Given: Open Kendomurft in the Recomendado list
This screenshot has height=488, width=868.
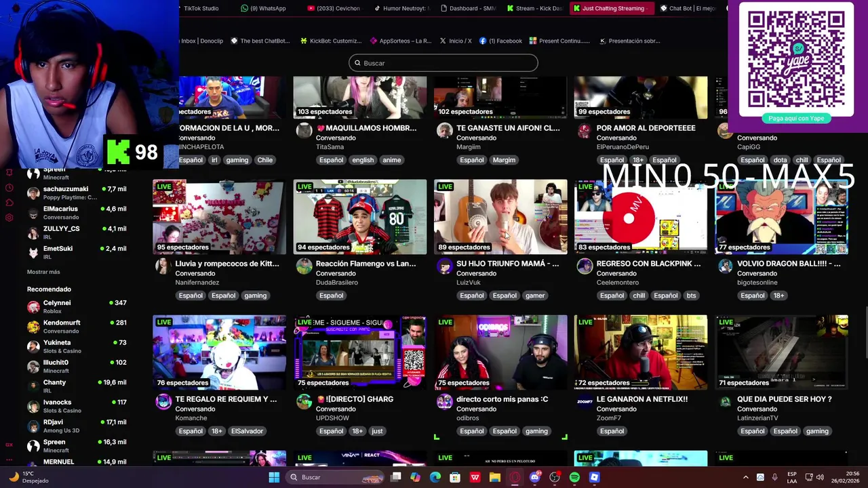Looking at the screenshot, I should click(x=78, y=327).
